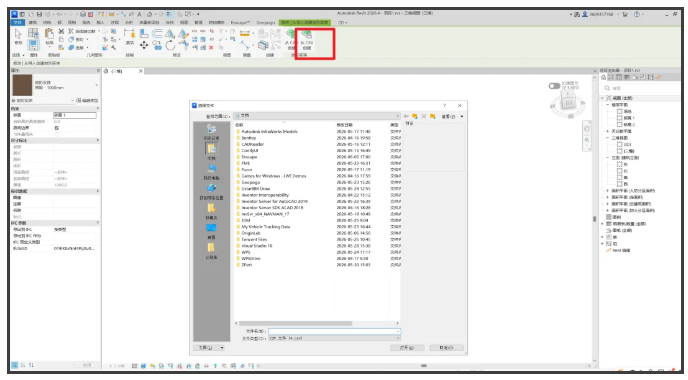Screen dimensions: 688x380
Task: Click the file name input field
Action: [334, 331]
